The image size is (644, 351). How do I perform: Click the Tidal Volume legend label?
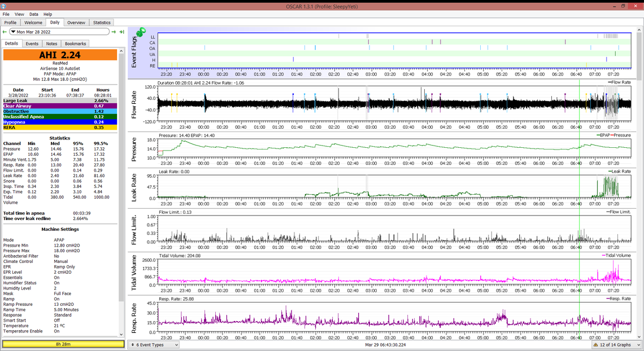pos(617,256)
